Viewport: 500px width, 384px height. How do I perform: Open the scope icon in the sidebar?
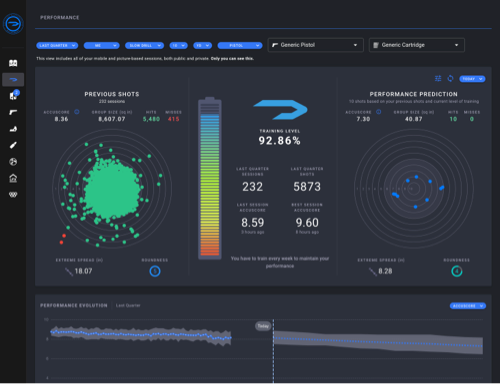click(13, 129)
